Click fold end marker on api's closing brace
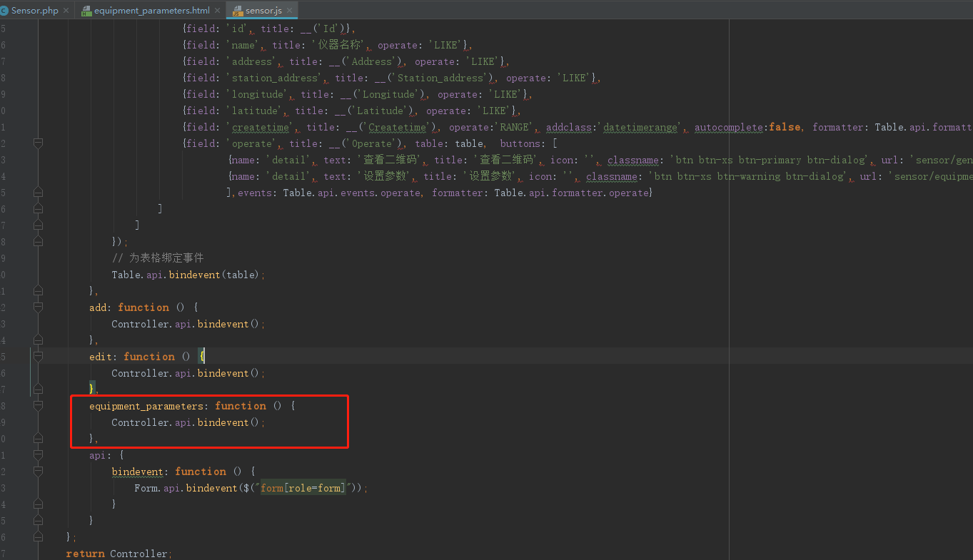 [x=38, y=521]
